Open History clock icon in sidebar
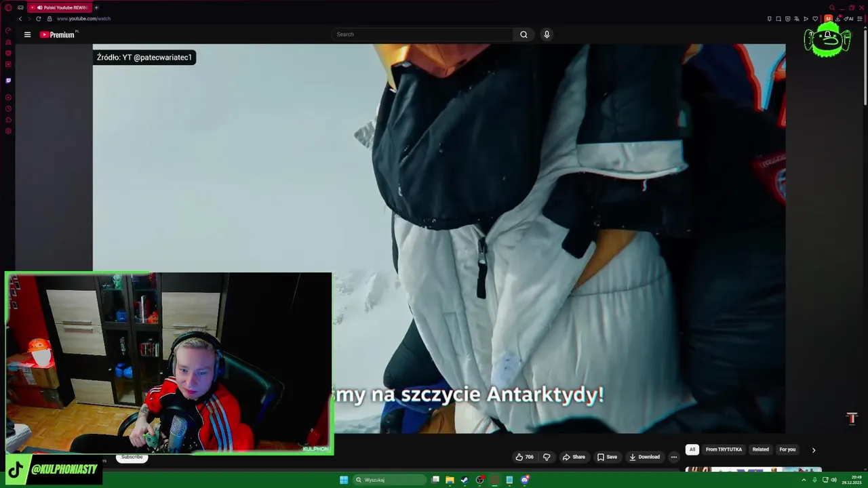 8,108
